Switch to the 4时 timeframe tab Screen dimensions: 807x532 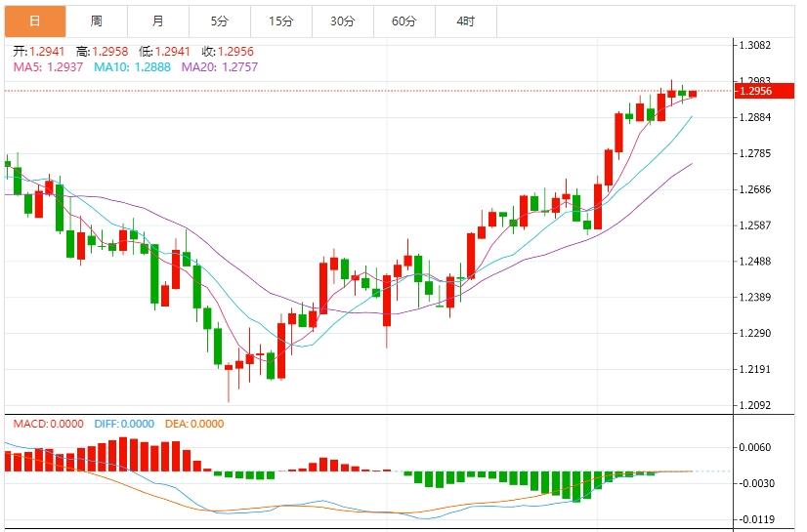pos(465,20)
